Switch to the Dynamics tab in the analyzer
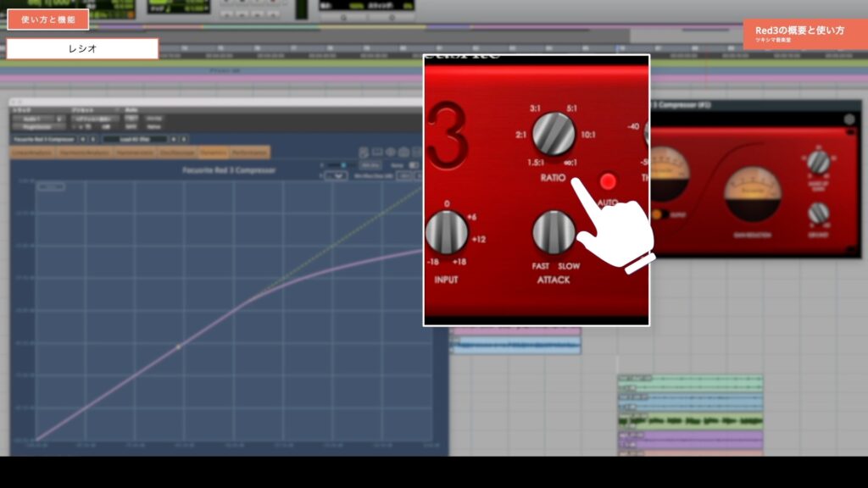Image resolution: width=868 pixels, height=488 pixels. click(213, 152)
